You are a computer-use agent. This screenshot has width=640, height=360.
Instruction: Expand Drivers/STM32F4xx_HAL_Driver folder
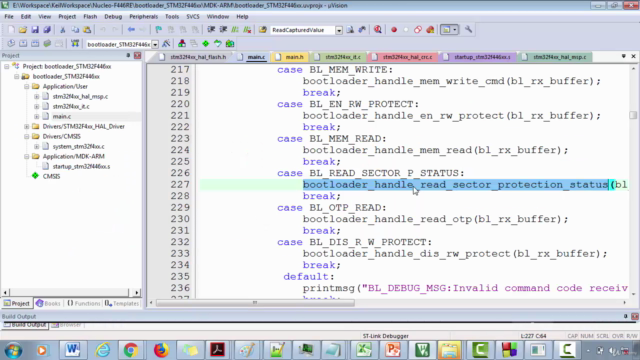point(27,127)
